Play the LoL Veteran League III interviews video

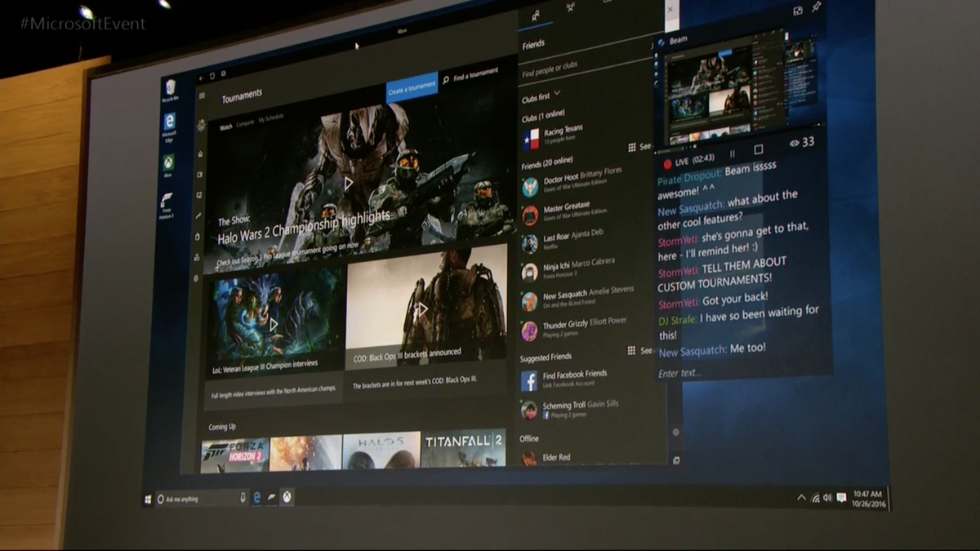[x=274, y=324]
